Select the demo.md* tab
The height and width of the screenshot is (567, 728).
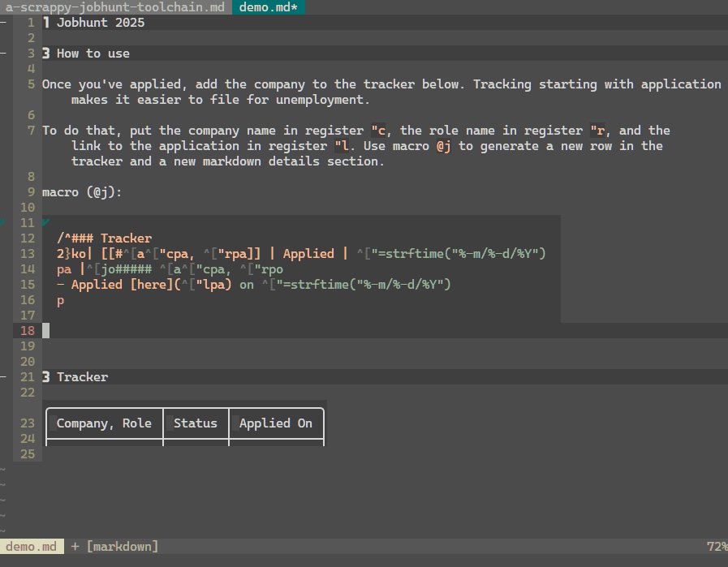(x=269, y=7)
